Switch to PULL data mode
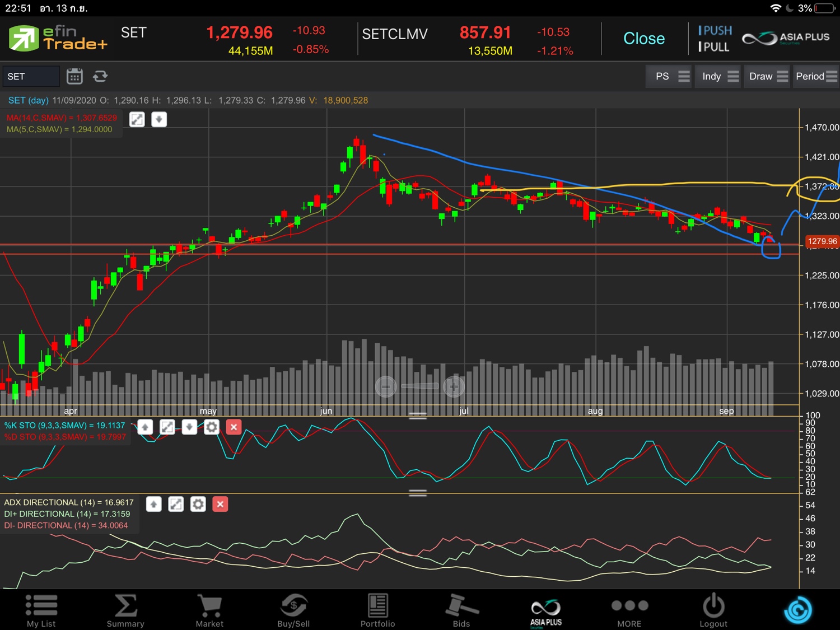Viewport: 840px width, 630px height. (714, 47)
